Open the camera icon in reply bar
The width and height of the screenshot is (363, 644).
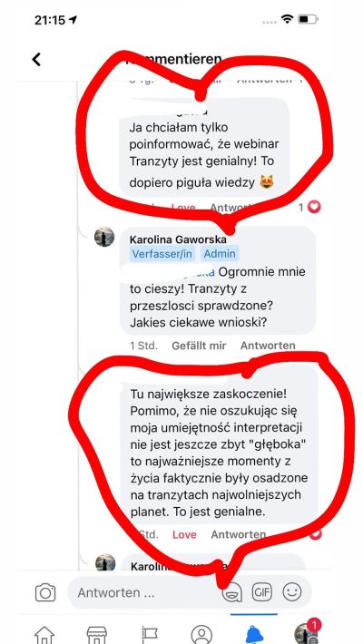[45, 592]
